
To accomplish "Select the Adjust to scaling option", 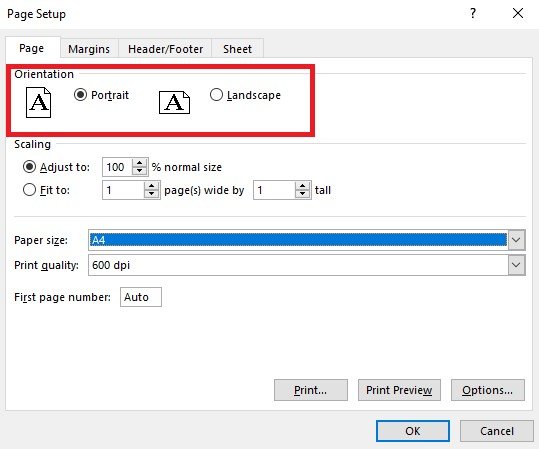I will [29, 167].
